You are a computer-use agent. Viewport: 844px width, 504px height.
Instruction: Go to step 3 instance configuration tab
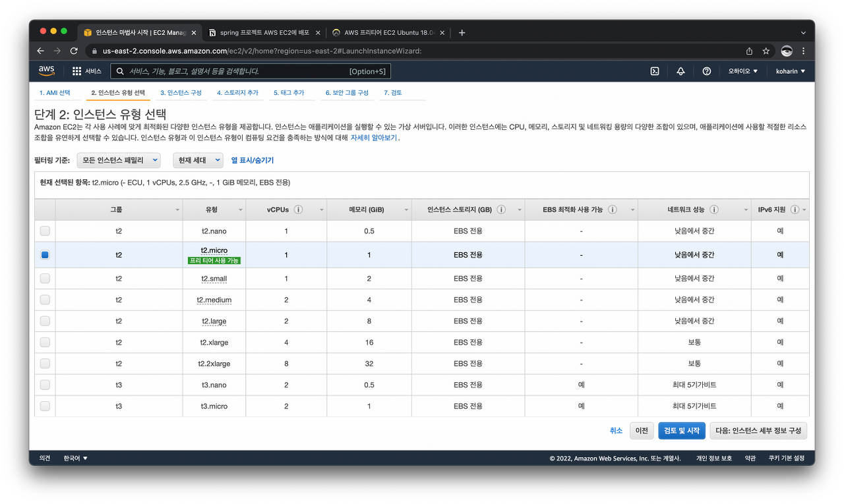(x=181, y=93)
